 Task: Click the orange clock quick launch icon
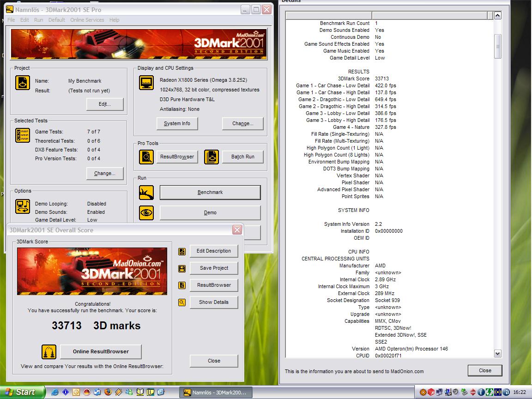pos(76,392)
